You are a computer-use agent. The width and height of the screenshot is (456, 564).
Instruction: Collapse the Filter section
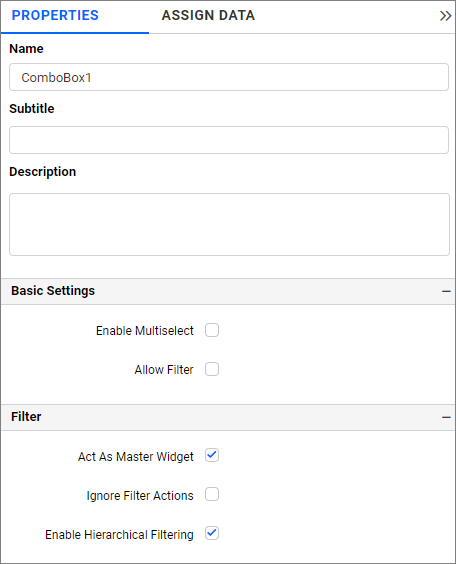click(446, 417)
